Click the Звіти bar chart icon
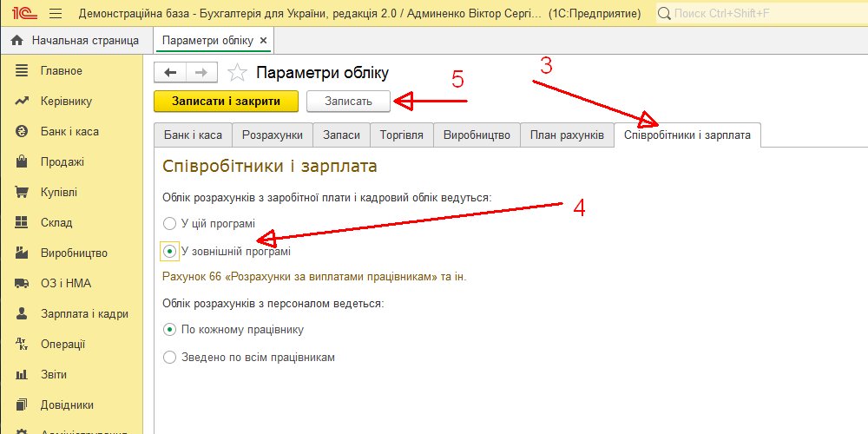Viewport: 868px width, 434px height. (x=22, y=375)
